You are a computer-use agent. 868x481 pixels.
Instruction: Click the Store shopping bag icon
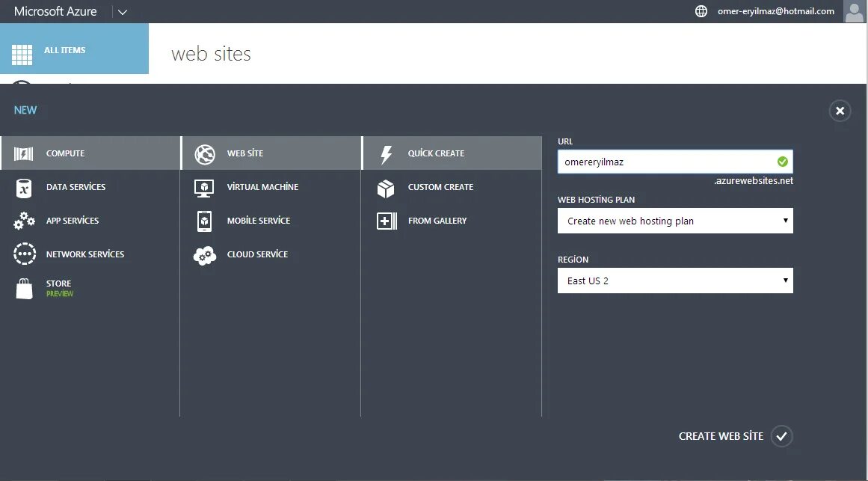click(x=25, y=289)
